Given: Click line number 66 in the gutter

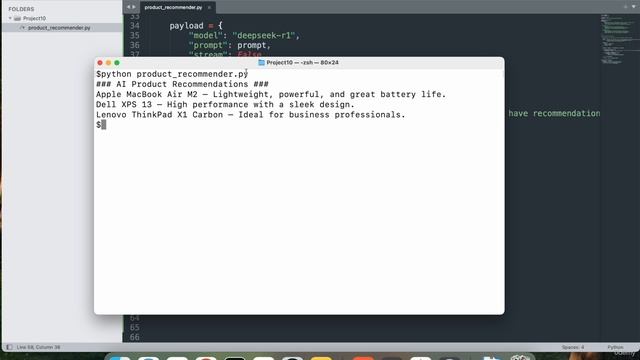Looking at the screenshot, I should pos(135,337).
